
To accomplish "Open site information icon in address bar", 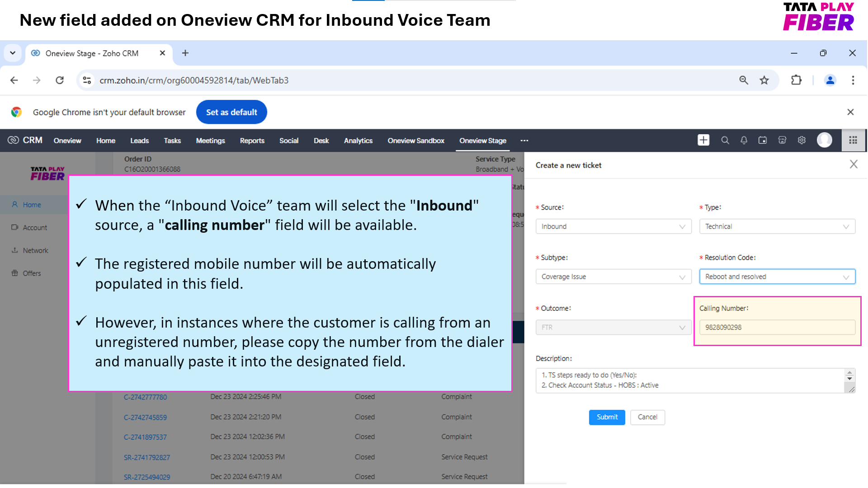I will pos(87,80).
